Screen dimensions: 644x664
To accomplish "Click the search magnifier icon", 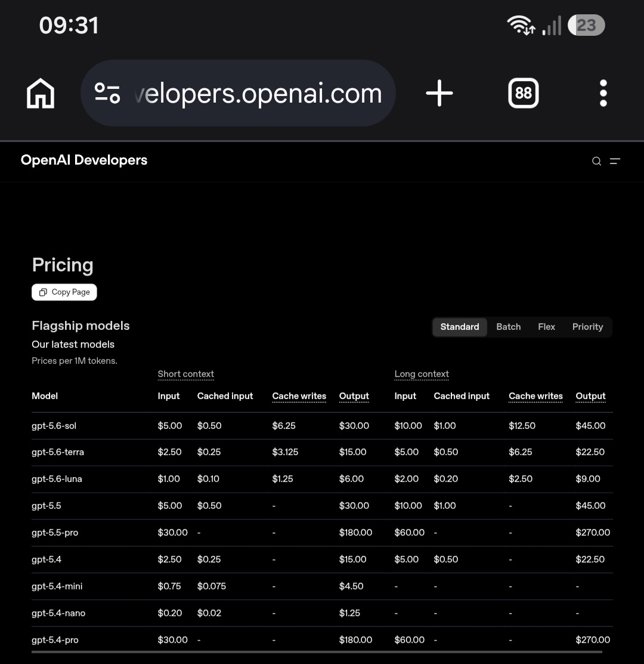I will 597,161.
